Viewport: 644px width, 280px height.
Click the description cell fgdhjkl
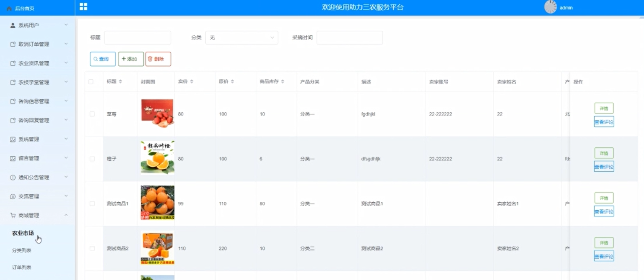pyautogui.click(x=368, y=114)
